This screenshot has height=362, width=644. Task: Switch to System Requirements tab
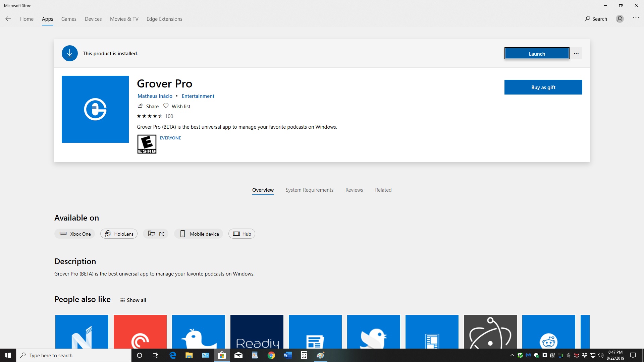coord(310,190)
